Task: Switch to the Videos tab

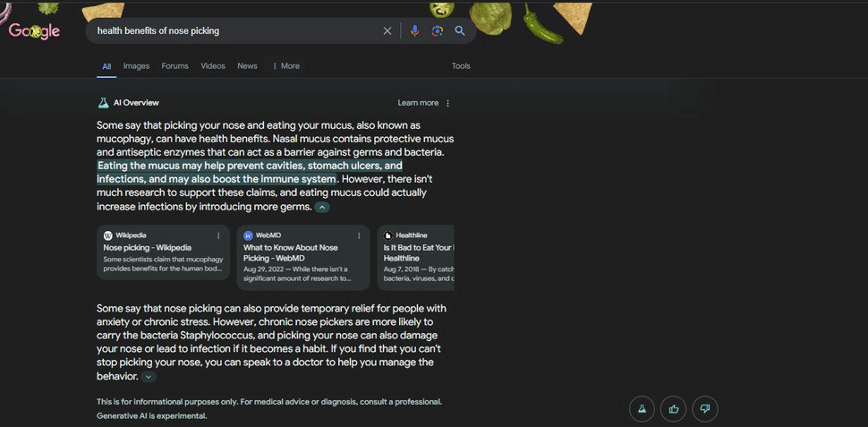Action: coord(213,66)
